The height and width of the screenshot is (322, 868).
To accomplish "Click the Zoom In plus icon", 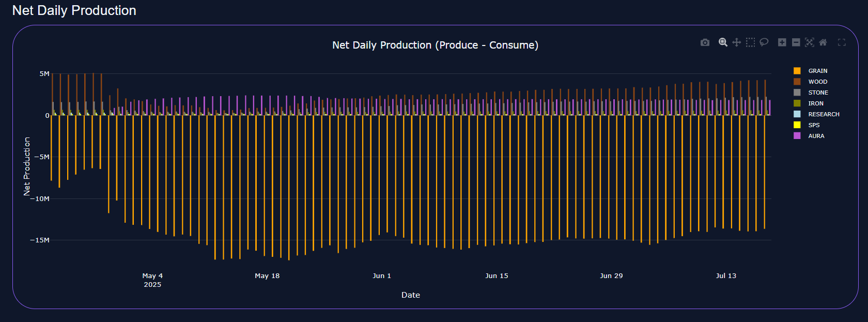I will [782, 42].
